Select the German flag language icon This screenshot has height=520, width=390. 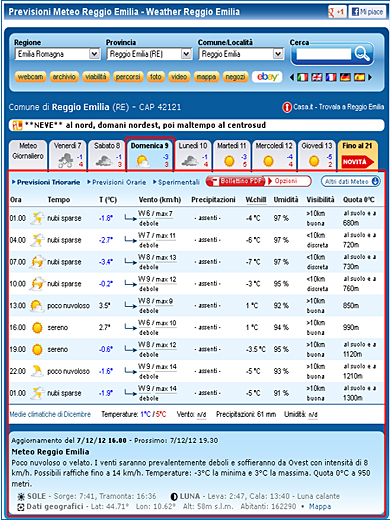click(x=345, y=77)
